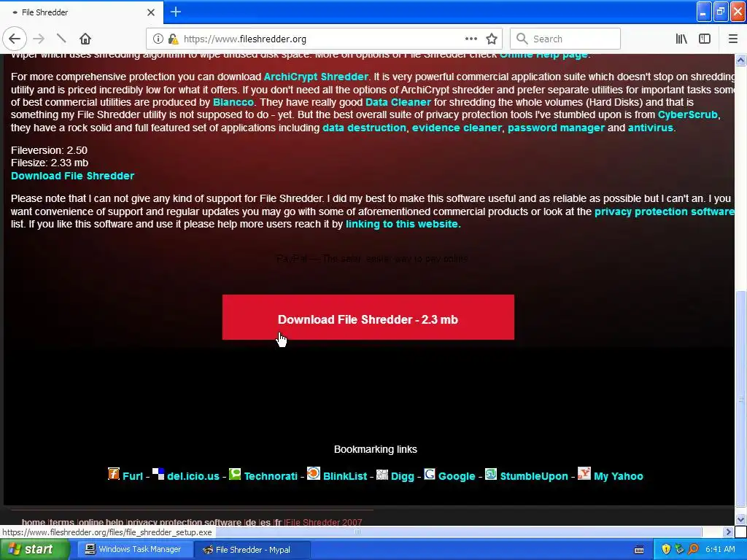Show site information via the info icon
Image resolution: width=747 pixels, height=560 pixels.
pos(158,39)
